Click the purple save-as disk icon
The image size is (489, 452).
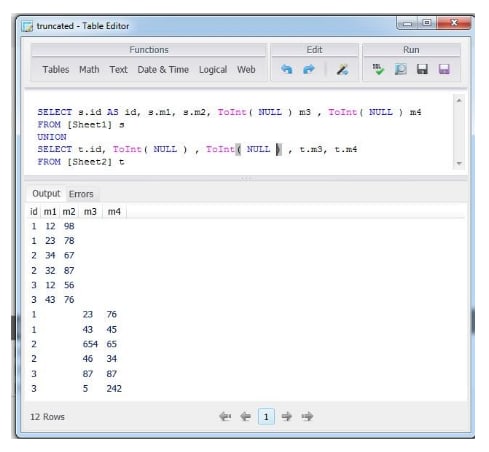tap(444, 69)
